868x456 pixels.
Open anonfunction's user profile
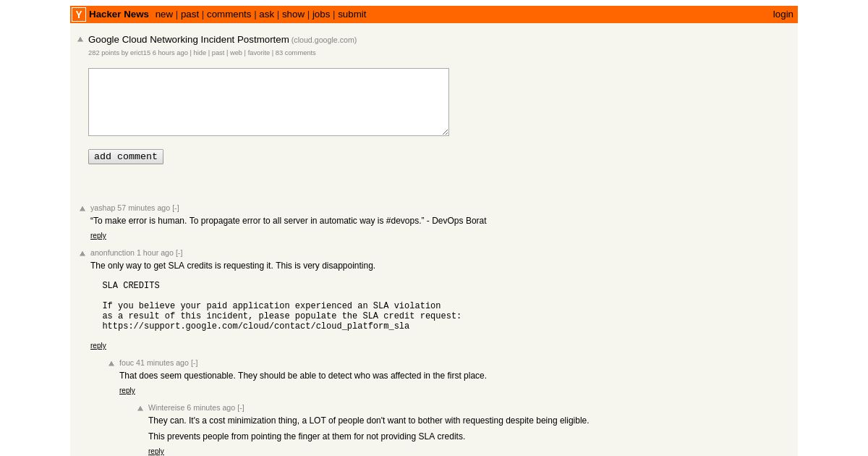click(112, 253)
